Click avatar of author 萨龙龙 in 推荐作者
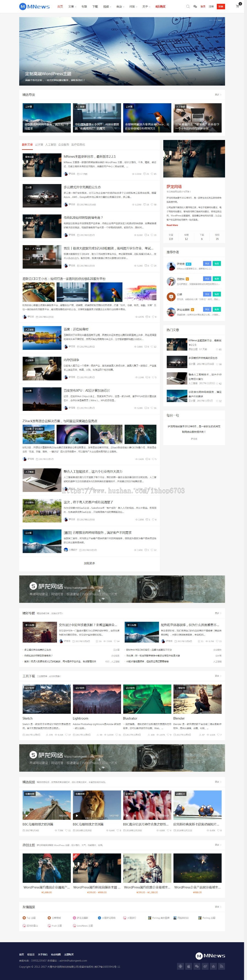 (171, 266)
